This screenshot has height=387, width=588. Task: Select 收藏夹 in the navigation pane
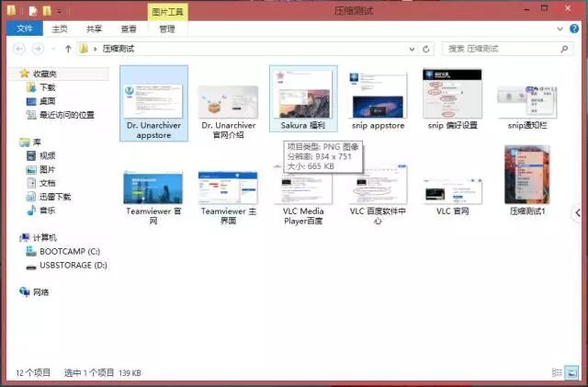coord(45,74)
